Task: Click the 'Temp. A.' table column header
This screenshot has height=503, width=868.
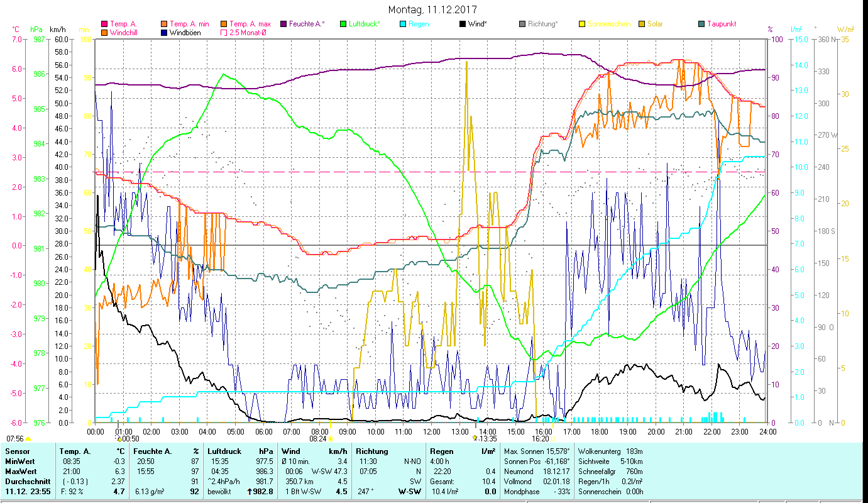Action: pyautogui.click(x=75, y=451)
